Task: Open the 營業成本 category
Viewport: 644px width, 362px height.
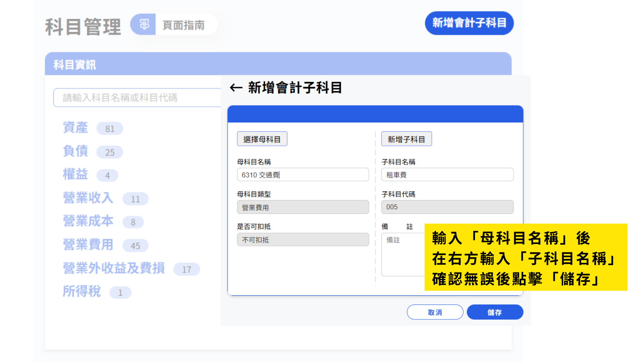Action: click(88, 221)
